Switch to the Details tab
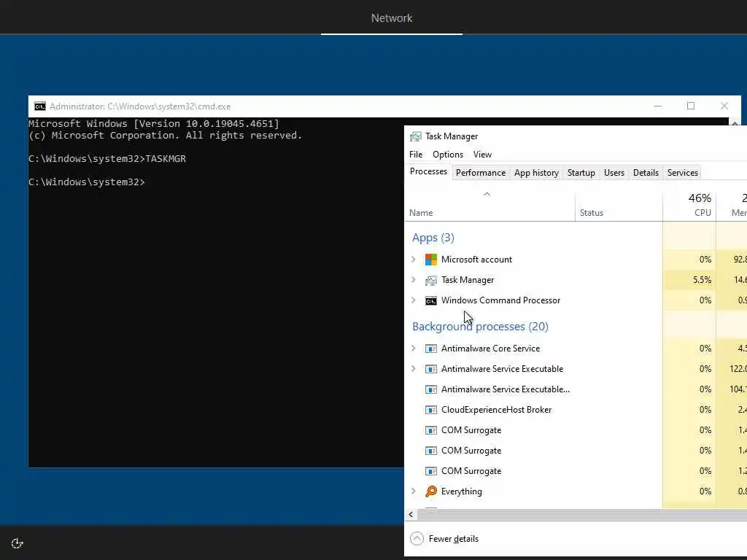 646,173
